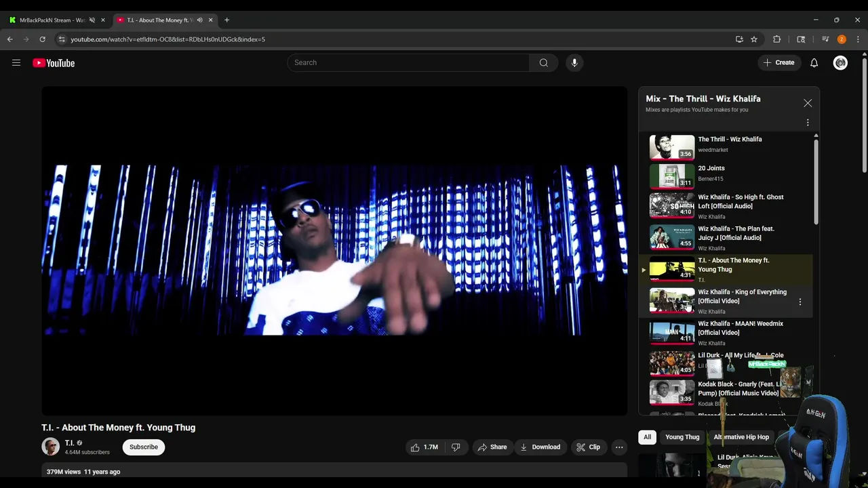
Task: Select the T.I. About The Money tab
Action: 161,20
